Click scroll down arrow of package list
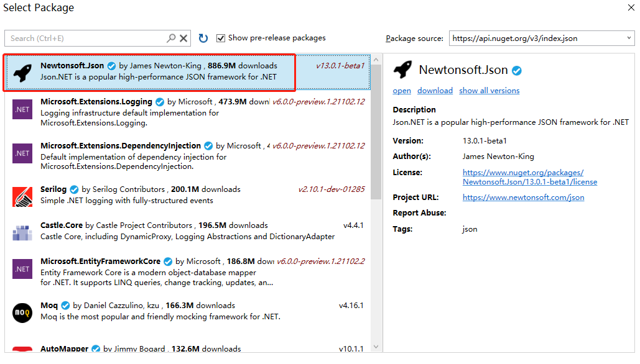640x364 pixels. coord(376,347)
